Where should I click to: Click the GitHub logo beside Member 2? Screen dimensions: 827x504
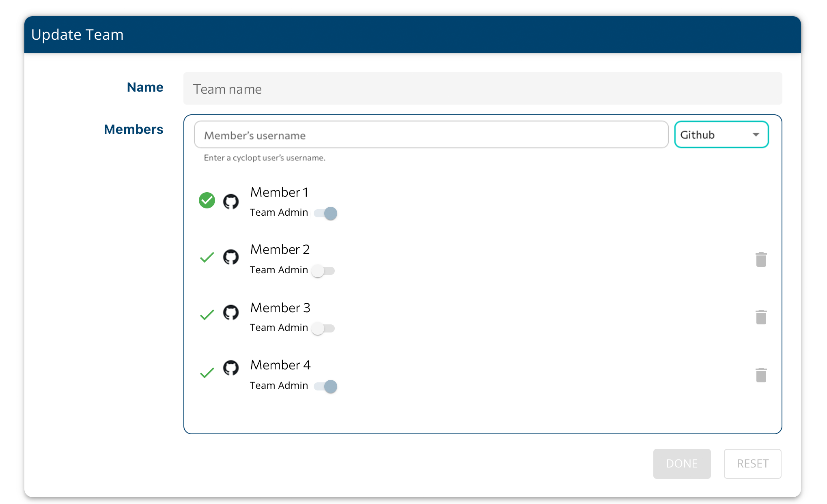(231, 257)
